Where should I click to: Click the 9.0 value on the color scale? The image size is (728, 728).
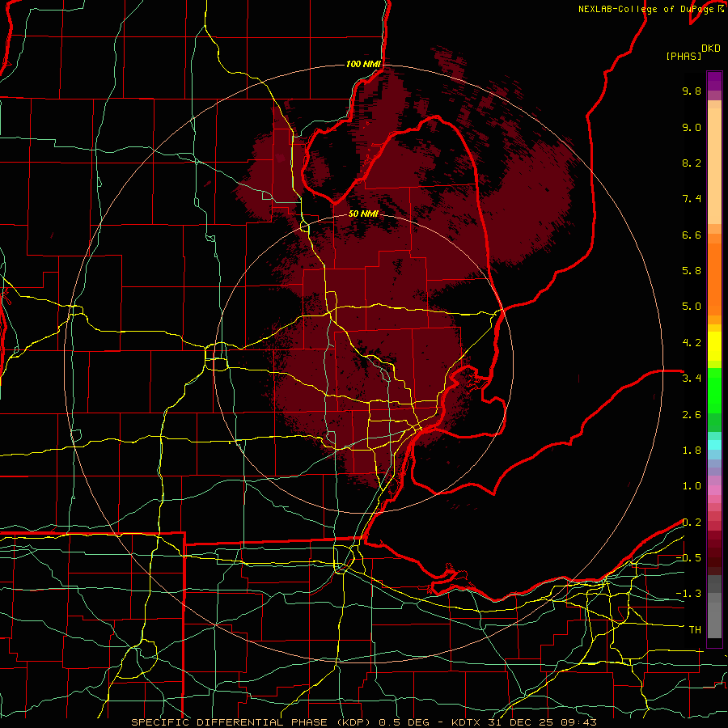click(692, 127)
